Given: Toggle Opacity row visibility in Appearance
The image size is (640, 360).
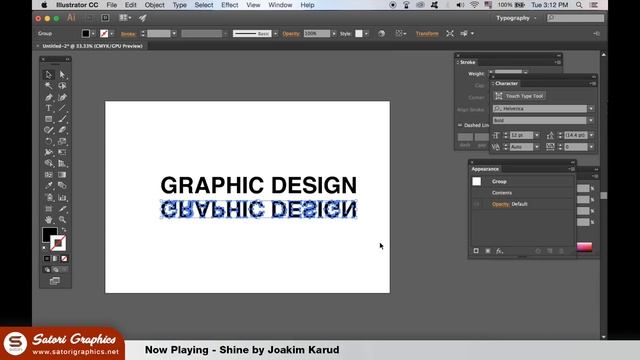Looking at the screenshot, I should tap(476, 204).
